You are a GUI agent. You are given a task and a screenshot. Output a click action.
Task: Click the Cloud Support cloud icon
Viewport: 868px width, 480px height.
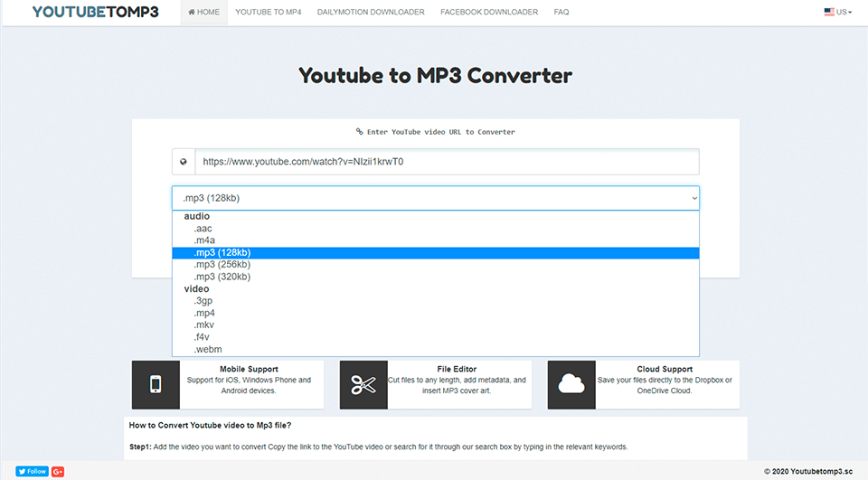click(x=571, y=385)
